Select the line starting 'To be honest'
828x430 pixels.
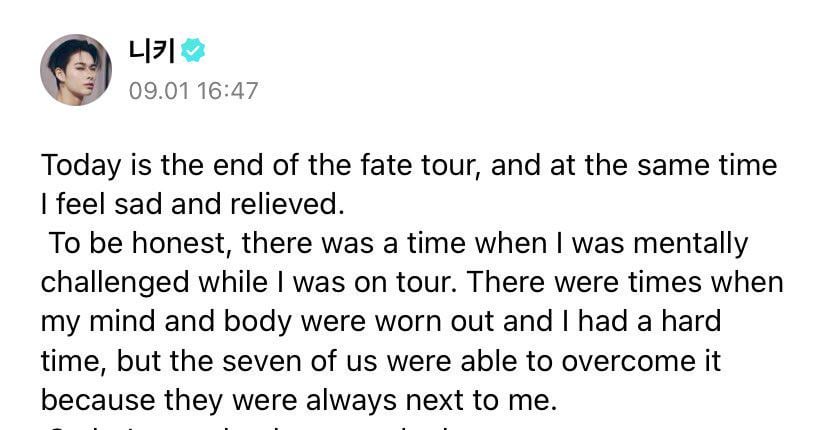click(x=399, y=244)
